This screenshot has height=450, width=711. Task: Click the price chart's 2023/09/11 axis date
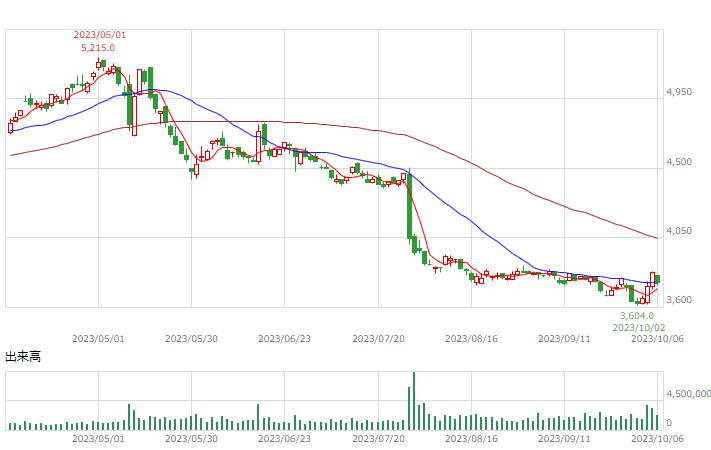(564, 339)
